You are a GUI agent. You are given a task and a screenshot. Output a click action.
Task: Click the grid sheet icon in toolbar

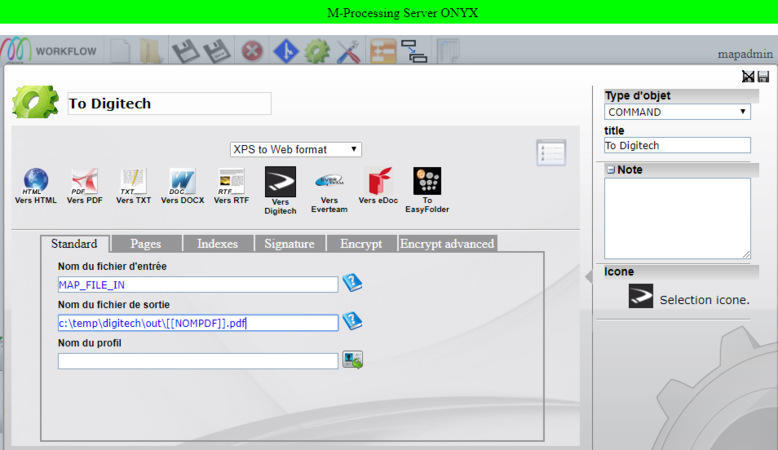[x=449, y=51]
